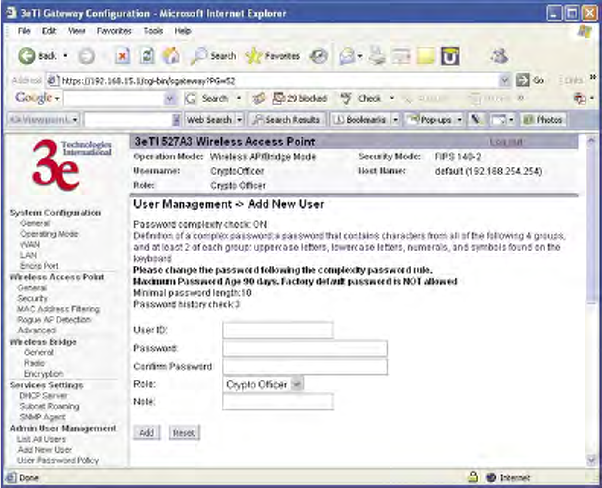This screenshot has height=488, width=602.
Task: Click the Add button
Action: 147,433
